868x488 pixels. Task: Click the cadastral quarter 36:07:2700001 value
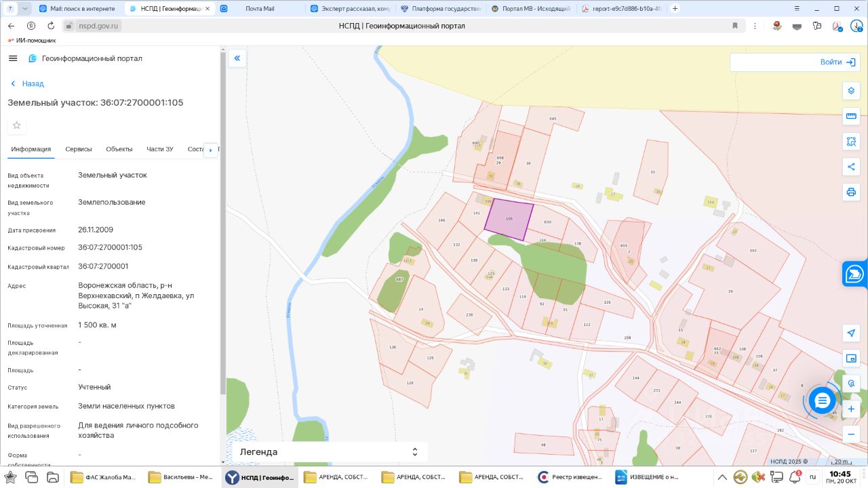point(103,266)
